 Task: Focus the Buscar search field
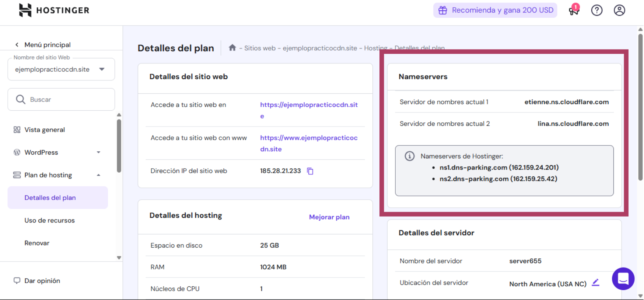click(x=61, y=99)
